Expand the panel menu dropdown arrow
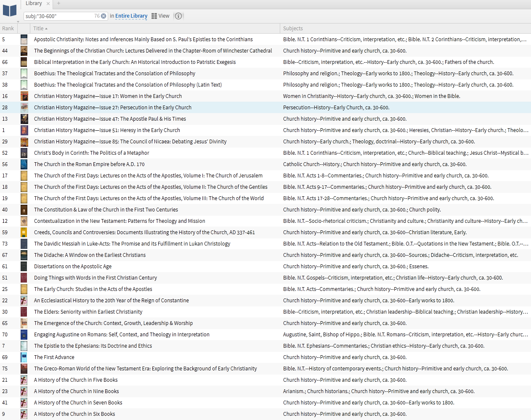Image resolution: width=531 pixels, height=420 pixels. (18, 21)
